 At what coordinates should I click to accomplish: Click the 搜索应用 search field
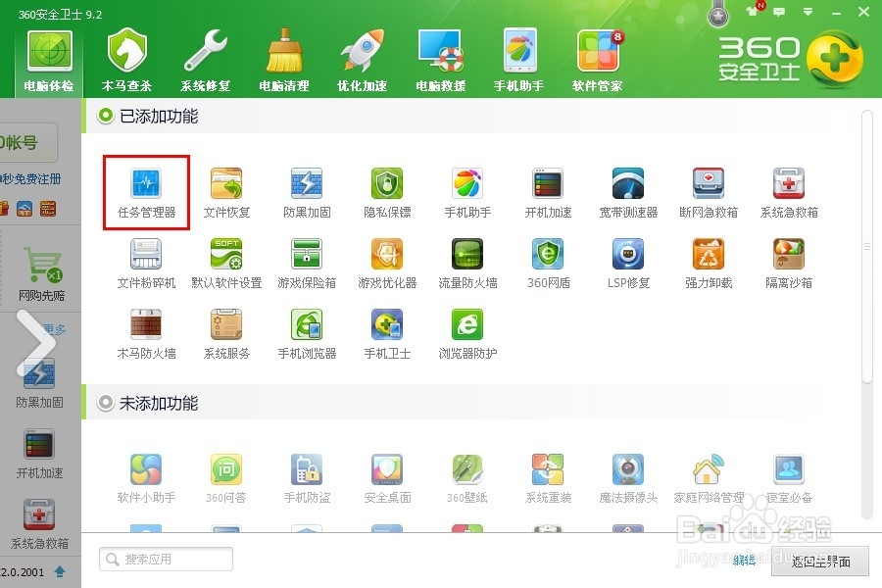pos(166,560)
